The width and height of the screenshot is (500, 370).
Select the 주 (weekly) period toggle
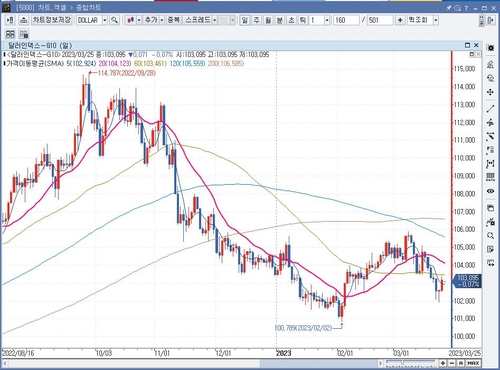point(256,20)
